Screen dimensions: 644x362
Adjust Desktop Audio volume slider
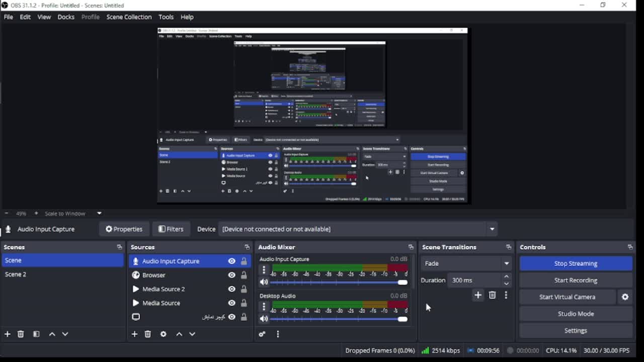pyautogui.click(x=339, y=319)
